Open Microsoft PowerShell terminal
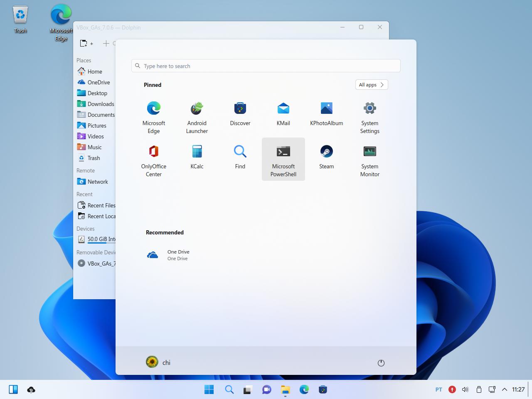 [x=283, y=160]
